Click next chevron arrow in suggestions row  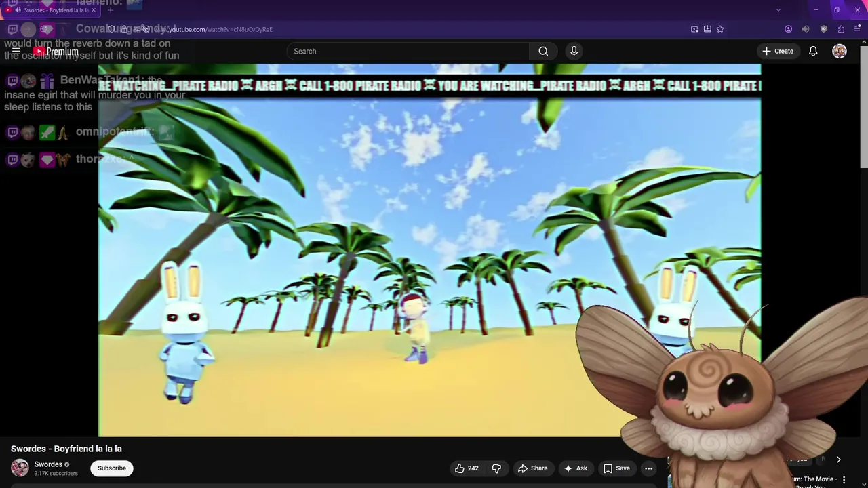tap(838, 460)
